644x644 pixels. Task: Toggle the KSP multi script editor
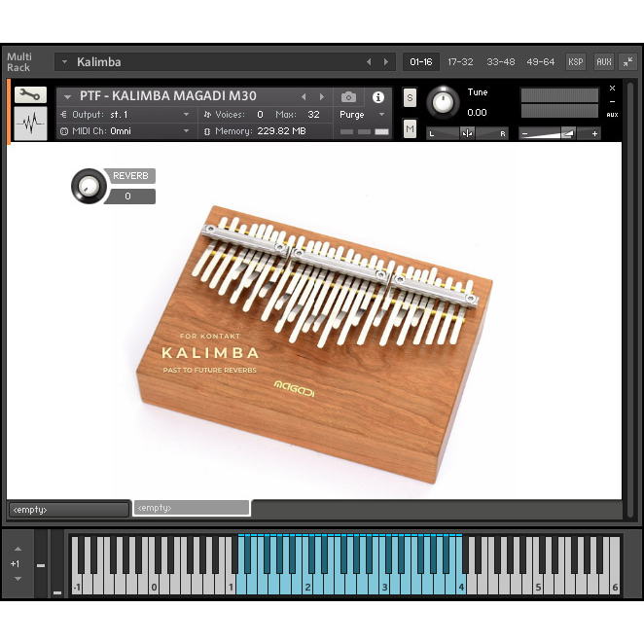point(575,62)
